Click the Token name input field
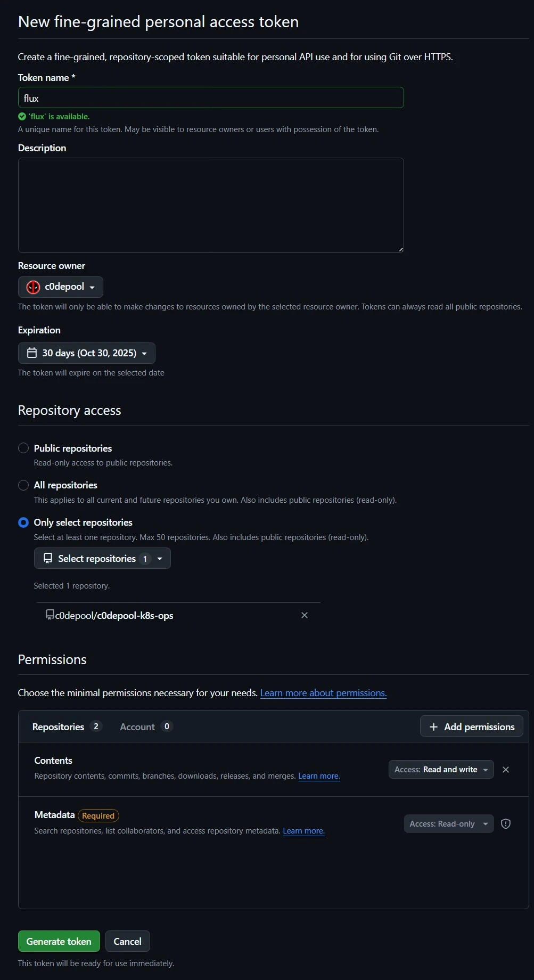Screen dimensions: 534x980 tap(211, 98)
